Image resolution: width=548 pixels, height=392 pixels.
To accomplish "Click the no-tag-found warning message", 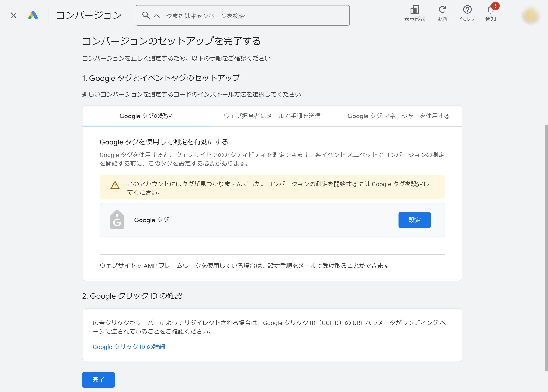I will point(278,188).
